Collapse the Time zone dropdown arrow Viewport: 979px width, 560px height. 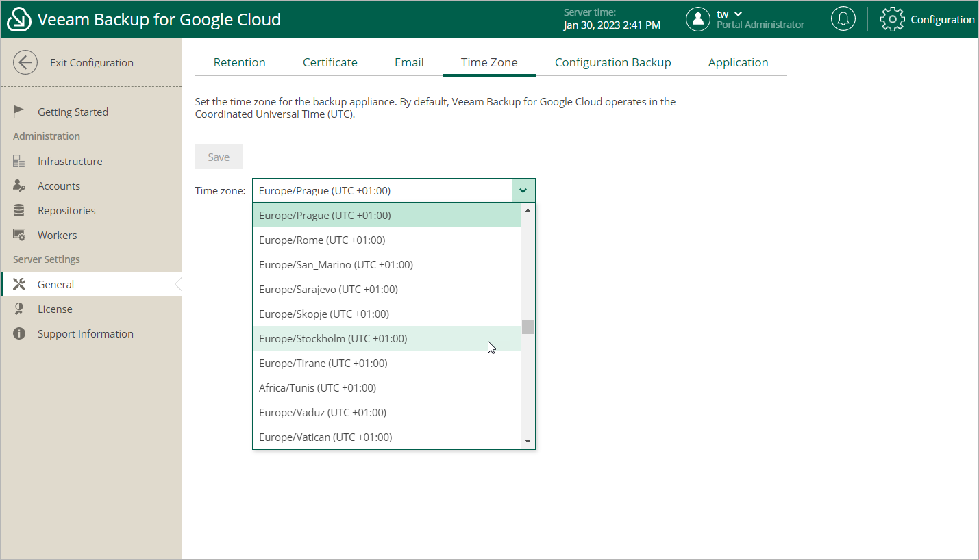click(523, 190)
